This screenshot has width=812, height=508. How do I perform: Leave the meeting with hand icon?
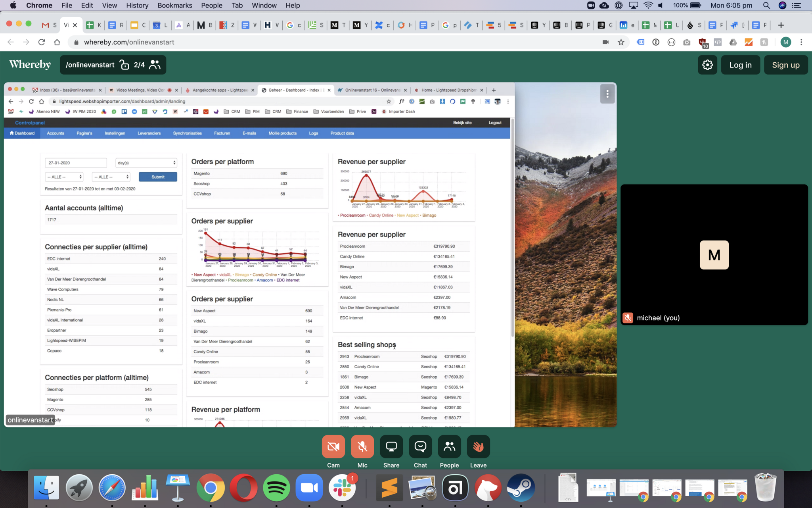[478, 446]
